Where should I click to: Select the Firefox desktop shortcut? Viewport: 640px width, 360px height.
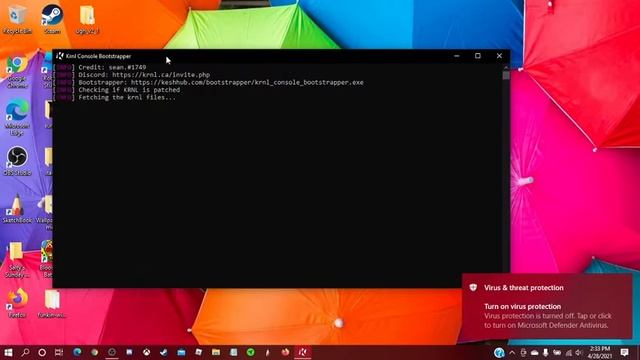pyautogui.click(x=17, y=303)
